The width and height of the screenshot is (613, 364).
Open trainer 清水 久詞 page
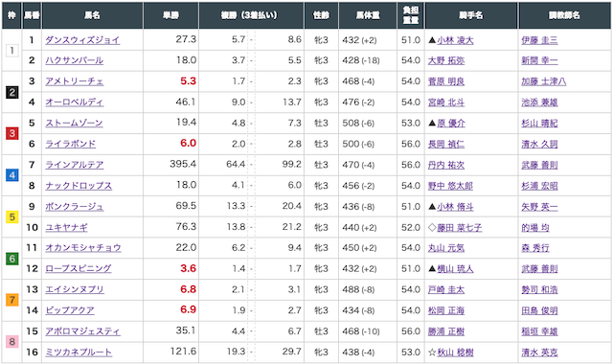tap(539, 145)
